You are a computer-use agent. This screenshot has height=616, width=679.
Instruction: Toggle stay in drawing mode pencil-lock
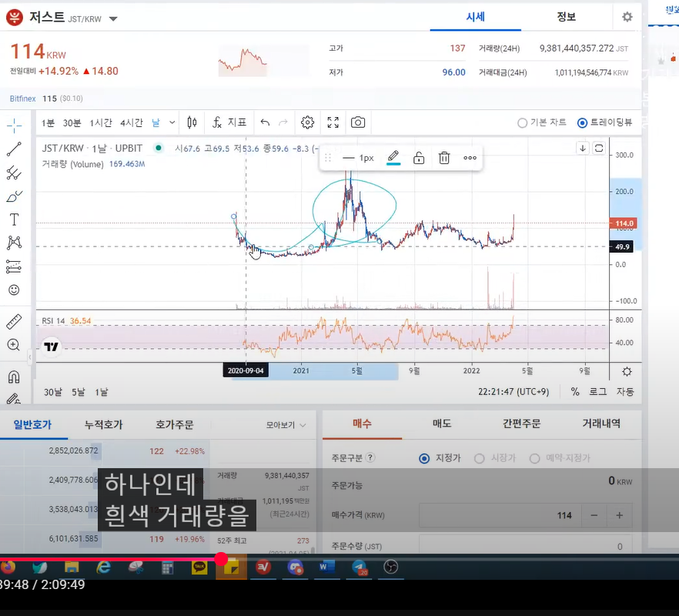(14, 399)
